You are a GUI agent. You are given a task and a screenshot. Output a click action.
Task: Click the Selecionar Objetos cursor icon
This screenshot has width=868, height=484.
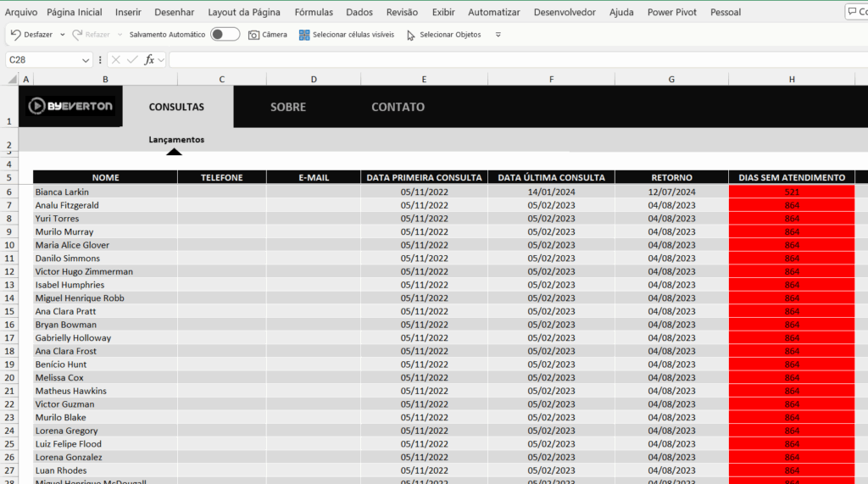tap(411, 35)
